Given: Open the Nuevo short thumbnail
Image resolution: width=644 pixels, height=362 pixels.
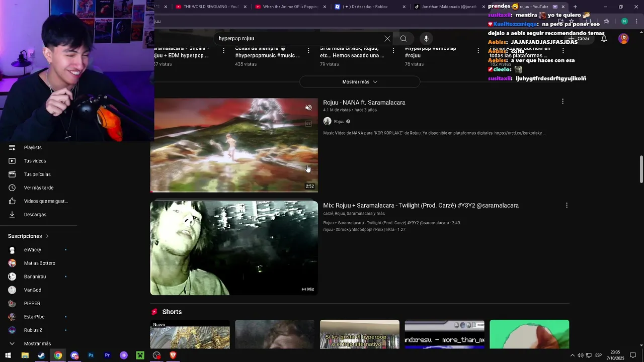Looking at the screenshot, I should tap(190, 334).
